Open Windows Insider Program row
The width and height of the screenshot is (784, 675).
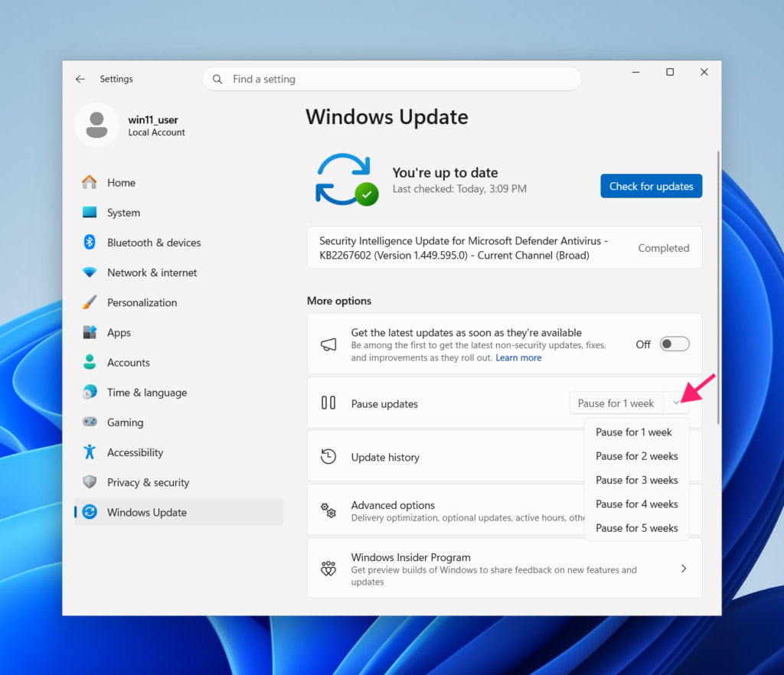[x=505, y=569]
